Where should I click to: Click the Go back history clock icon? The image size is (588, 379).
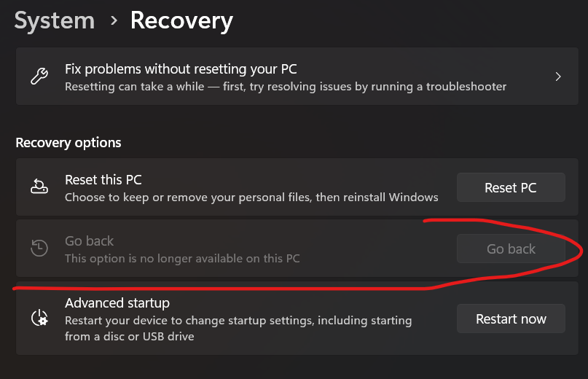[39, 248]
